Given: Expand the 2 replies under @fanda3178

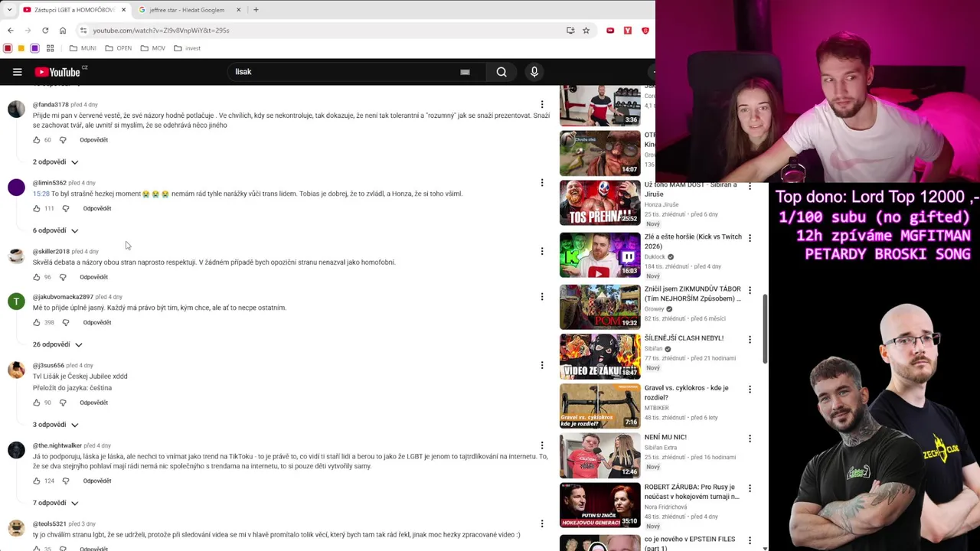Looking at the screenshot, I should [55, 162].
